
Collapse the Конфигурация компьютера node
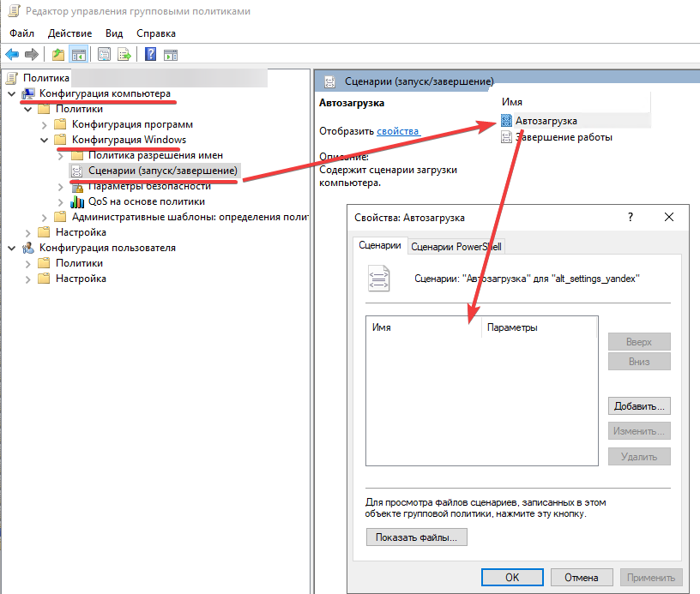pos(12,94)
